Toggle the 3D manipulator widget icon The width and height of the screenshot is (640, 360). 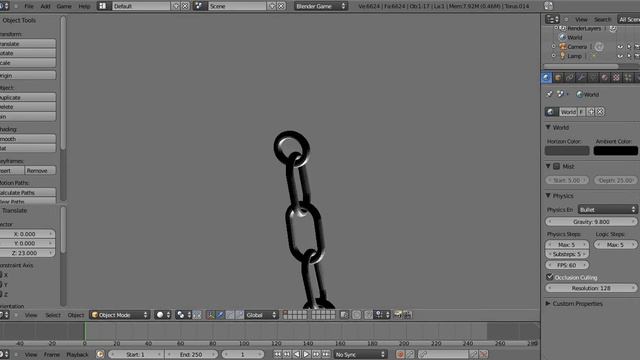(210, 315)
